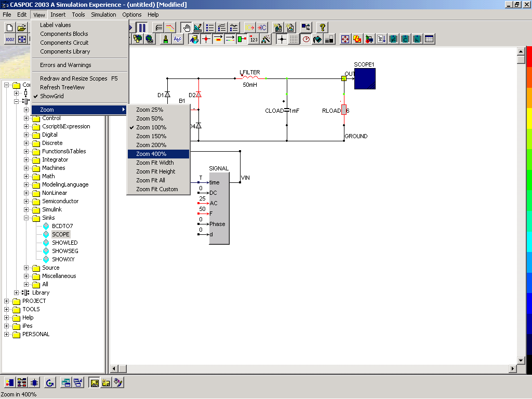This screenshot has height=399, width=532.
Task: Select the hand pan tool
Action: coord(187,28)
